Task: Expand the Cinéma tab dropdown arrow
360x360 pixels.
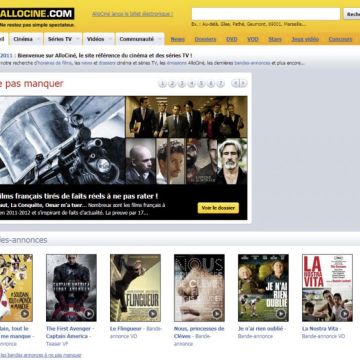Action: coord(38,39)
